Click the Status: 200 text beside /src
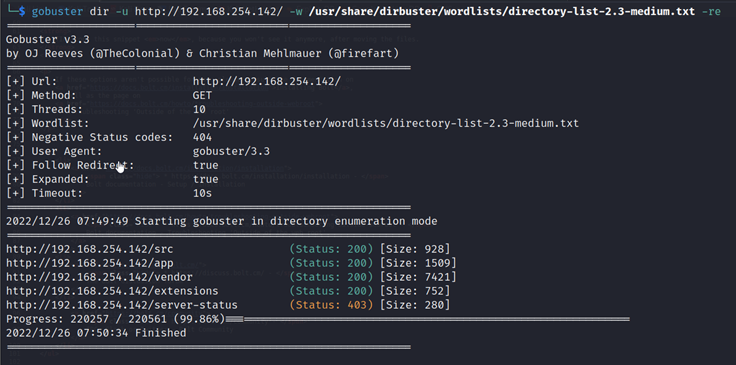736x365 pixels. click(331, 249)
